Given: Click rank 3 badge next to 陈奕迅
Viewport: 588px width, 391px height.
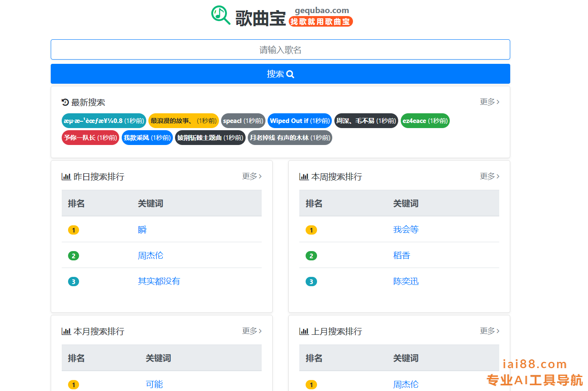Looking at the screenshot, I should pos(311,282).
